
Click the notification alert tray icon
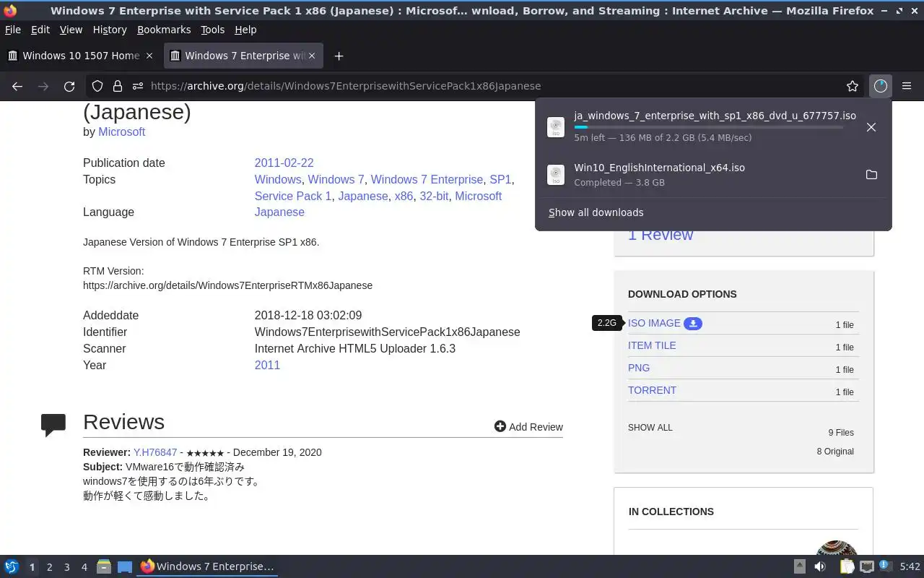pos(886,566)
